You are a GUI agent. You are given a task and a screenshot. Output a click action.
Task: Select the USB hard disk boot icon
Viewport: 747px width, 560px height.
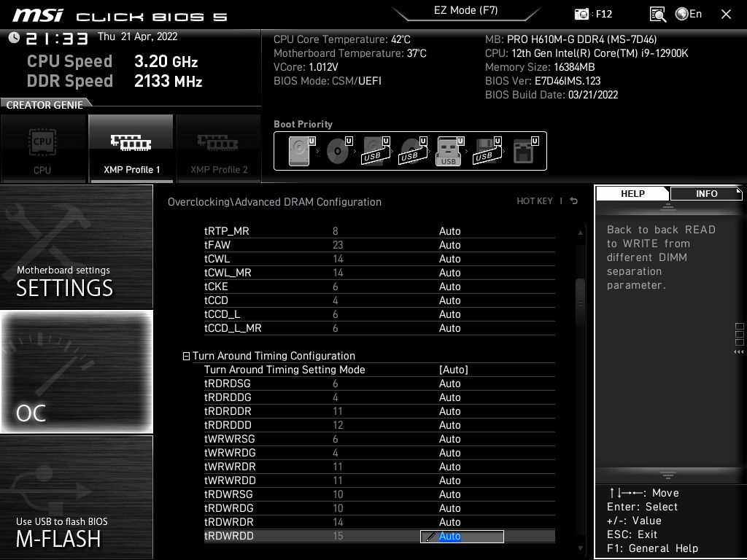click(376, 151)
